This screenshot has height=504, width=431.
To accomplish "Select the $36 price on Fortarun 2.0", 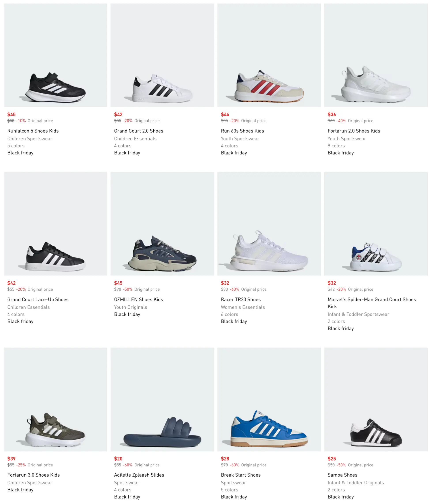I will tap(331, 114).
